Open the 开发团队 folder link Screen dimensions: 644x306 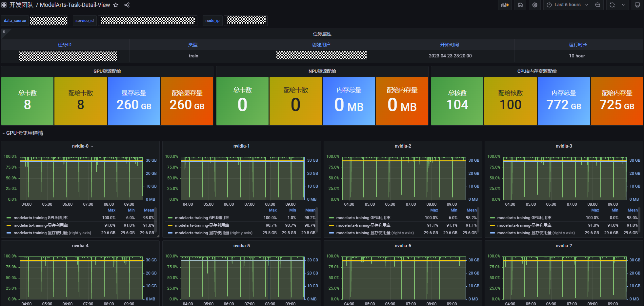pyautogui.click(x=21, y=5)
